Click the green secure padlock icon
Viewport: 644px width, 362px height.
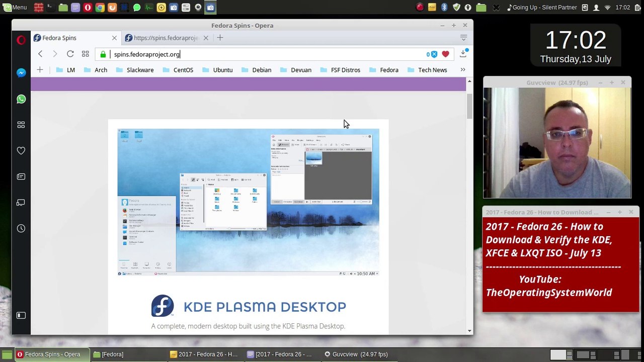(x=103, y=54)
